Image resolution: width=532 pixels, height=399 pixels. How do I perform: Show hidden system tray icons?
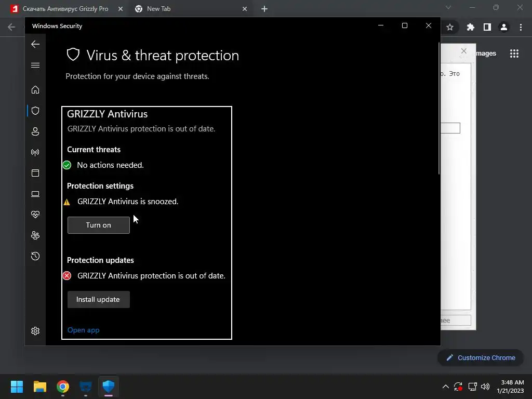(x=446, y=387)
